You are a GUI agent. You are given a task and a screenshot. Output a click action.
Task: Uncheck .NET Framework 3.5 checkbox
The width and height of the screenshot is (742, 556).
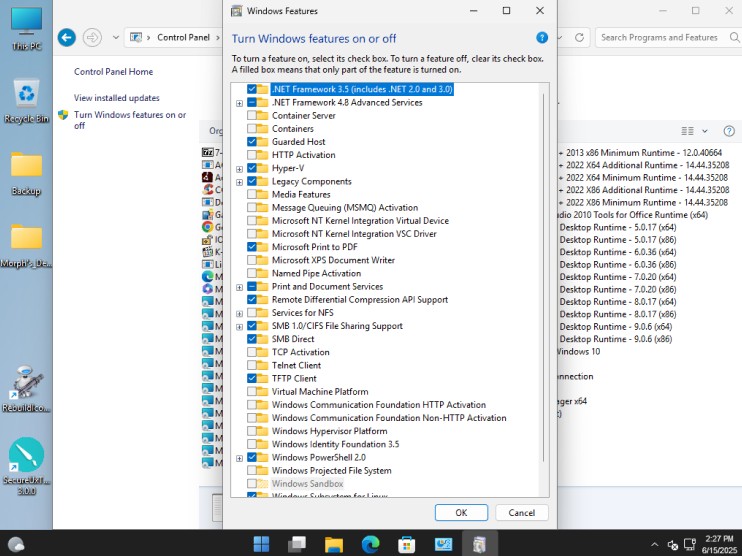coord(252,89)
